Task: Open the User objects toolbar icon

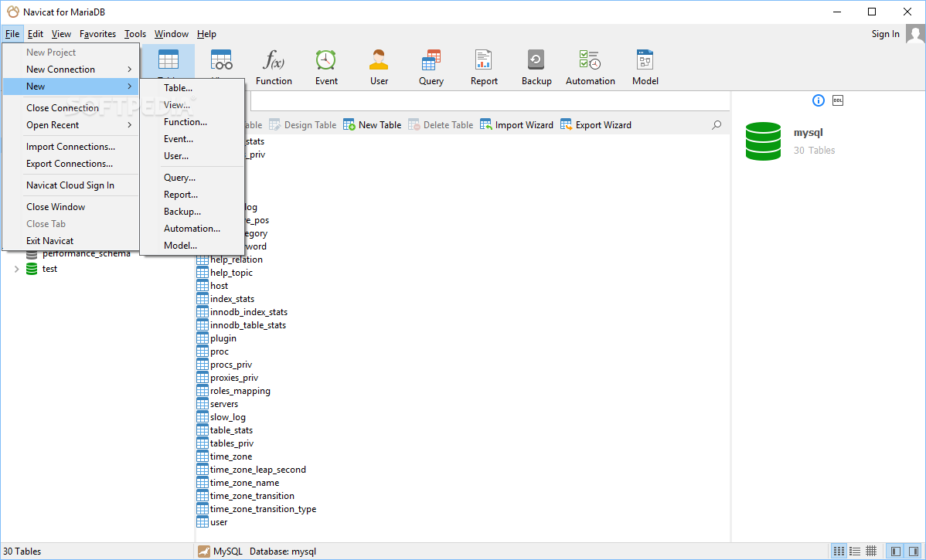Action: [379, 67]
